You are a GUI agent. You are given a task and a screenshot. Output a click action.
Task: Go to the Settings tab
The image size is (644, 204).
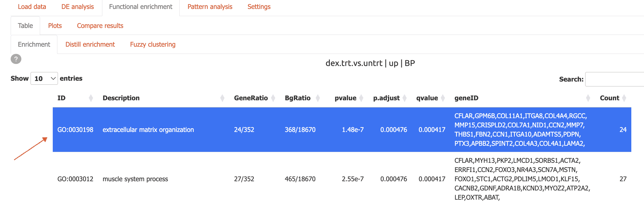[x=259, y=7]
